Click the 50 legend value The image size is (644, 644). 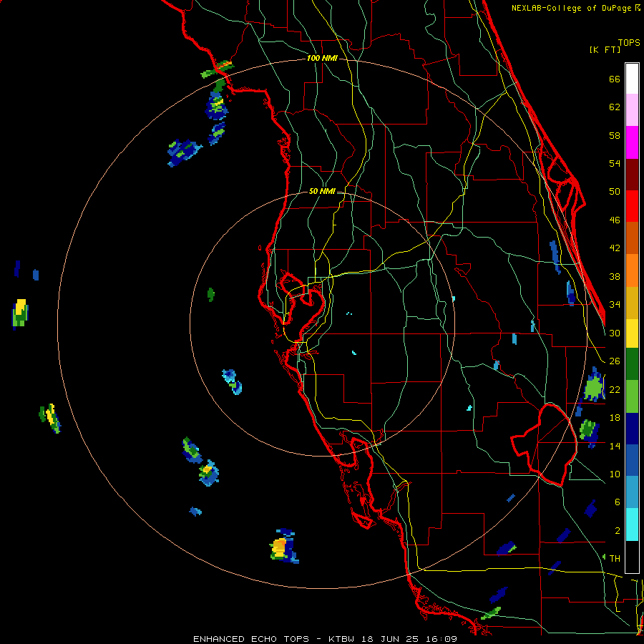click(615, 191)
